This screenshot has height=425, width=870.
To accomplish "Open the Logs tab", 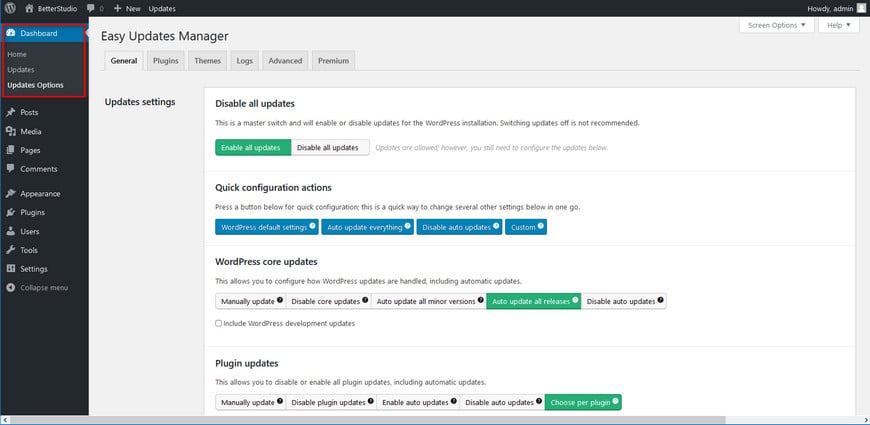I will pos(245,61).
